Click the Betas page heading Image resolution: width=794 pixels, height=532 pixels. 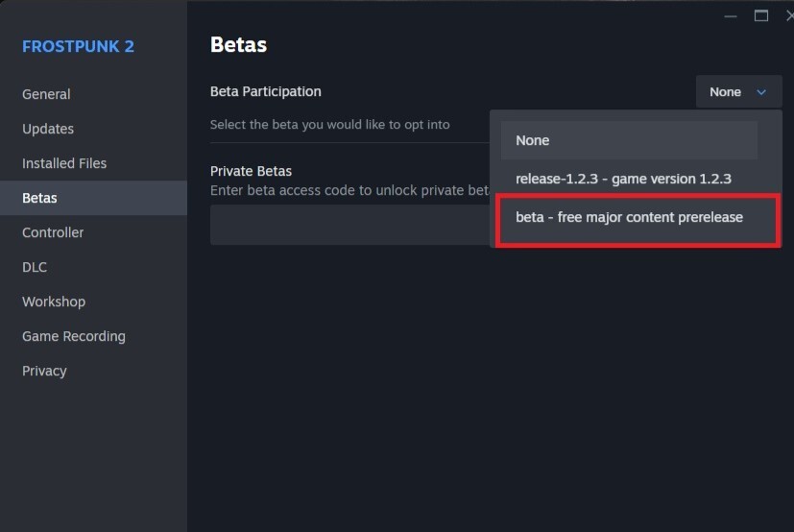238,44
